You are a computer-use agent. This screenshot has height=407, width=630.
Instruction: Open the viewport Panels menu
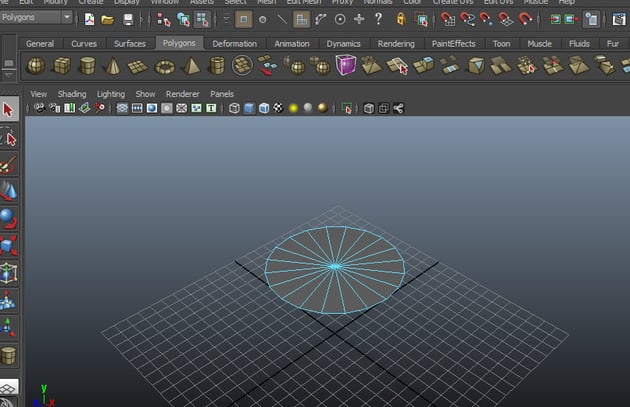222,94
